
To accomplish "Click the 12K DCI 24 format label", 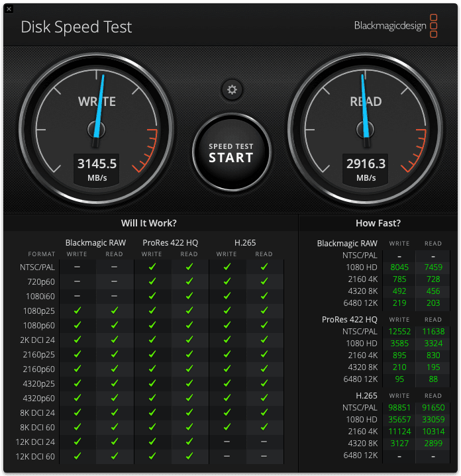I will coord(35,442).
